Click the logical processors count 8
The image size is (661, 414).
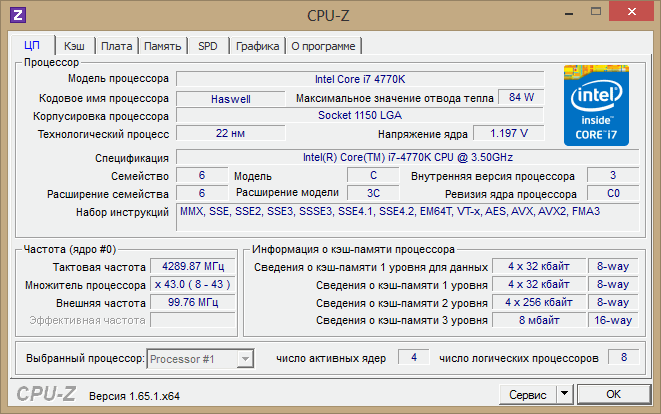click(x=624, y=357)
